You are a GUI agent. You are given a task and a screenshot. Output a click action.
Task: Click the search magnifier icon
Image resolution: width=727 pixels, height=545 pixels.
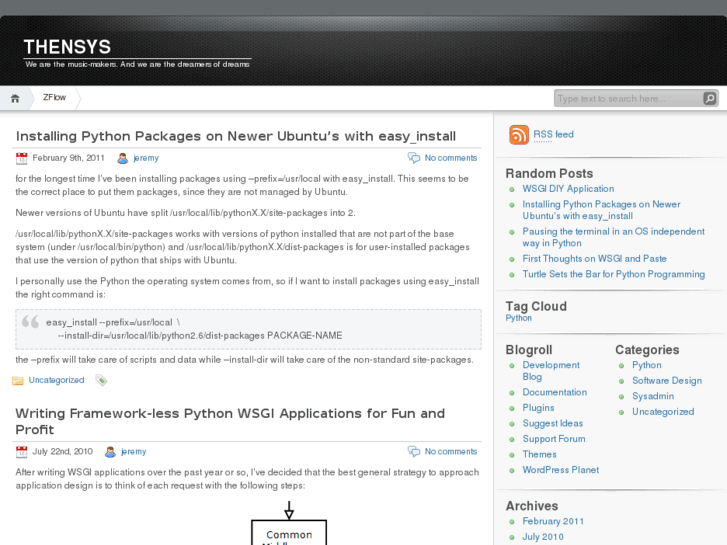click(x=709, y=98)
